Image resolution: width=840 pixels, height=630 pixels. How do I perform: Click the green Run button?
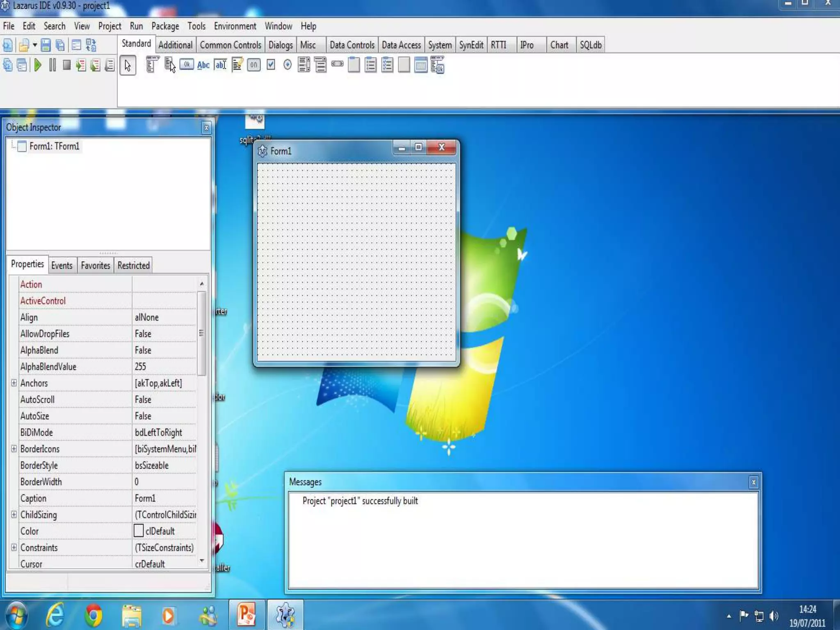tap(38, 65)
